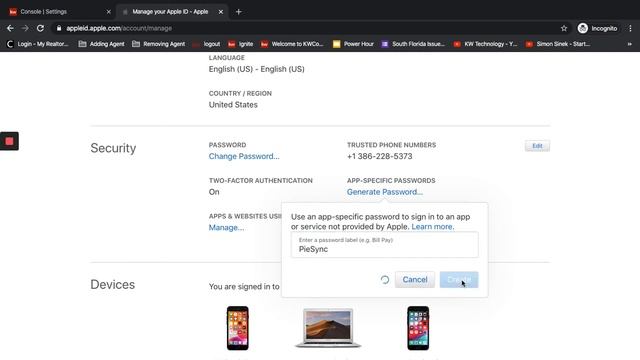Open the KW Technology YouTube bookmark
The image size is (640, 360).
pos(485,44)
